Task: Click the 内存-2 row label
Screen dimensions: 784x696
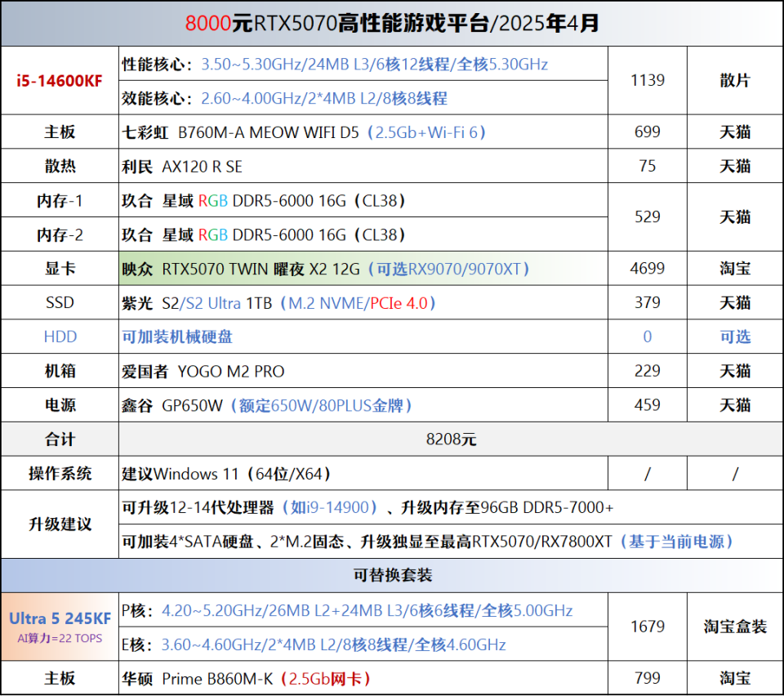Action: 60,234
